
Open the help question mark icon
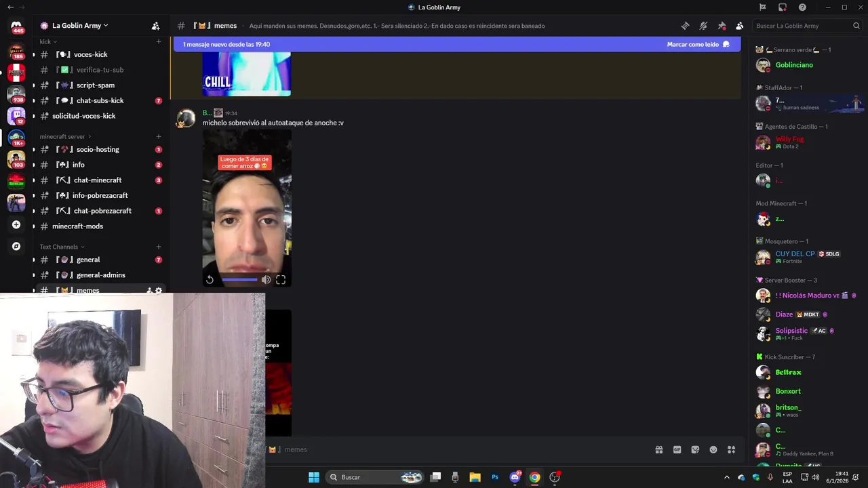pos(802,7)
